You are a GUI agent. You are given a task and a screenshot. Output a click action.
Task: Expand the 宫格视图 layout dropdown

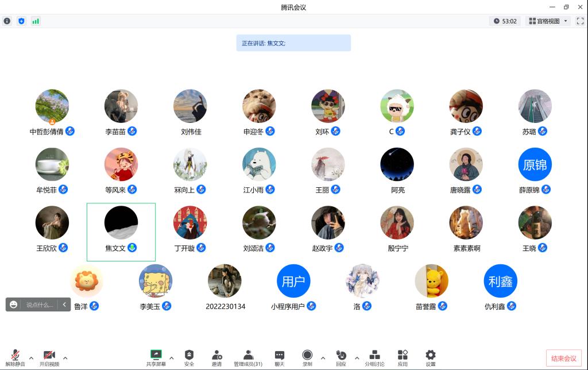548,21
